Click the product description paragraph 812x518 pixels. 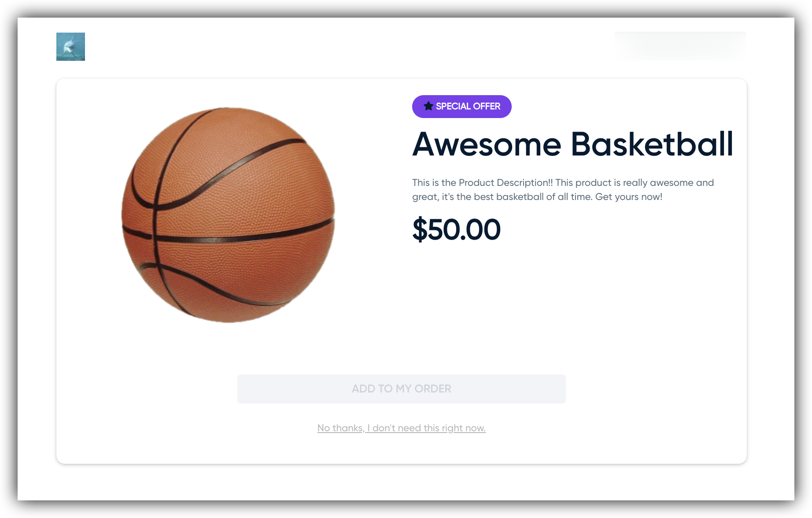pyautogui.click(x=563, y=190)
